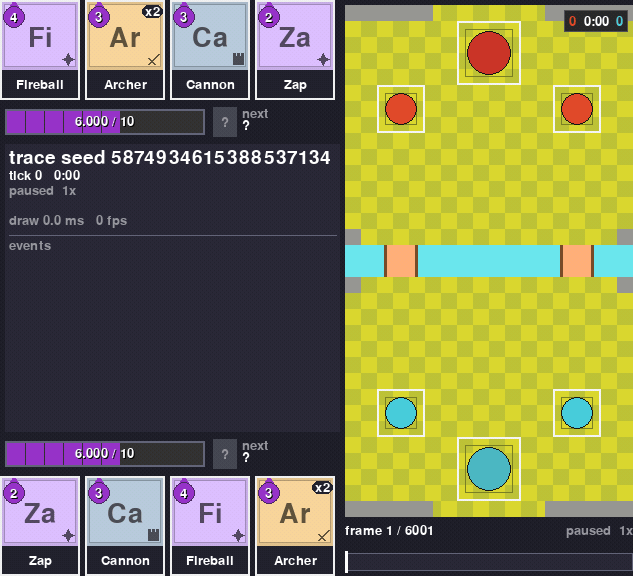This screenshot has height=576, width=633.
Task: Select the bottom Zap card
Action: 40,526
